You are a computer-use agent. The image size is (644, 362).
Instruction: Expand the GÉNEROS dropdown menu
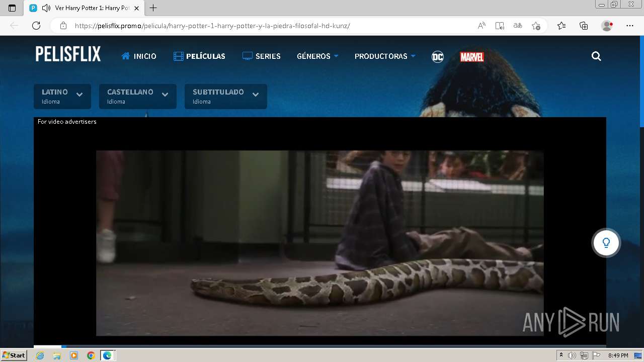[x=317, y=56]
